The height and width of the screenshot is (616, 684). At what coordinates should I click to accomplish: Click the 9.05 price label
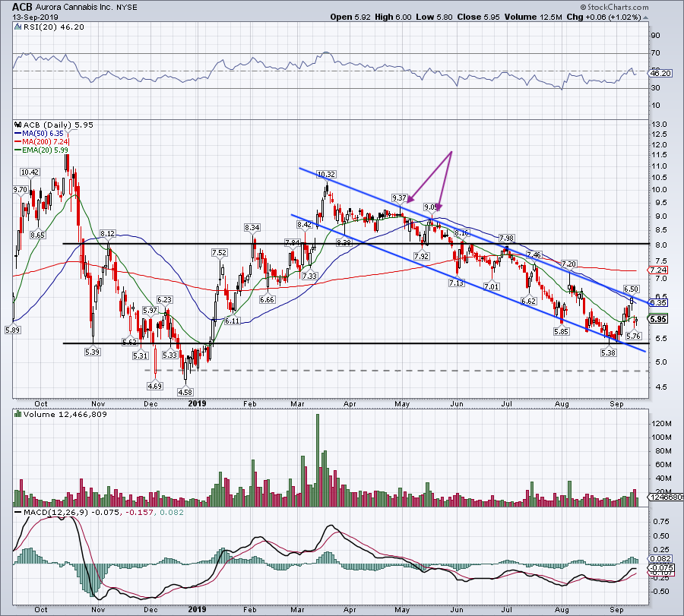pos(432,207)
